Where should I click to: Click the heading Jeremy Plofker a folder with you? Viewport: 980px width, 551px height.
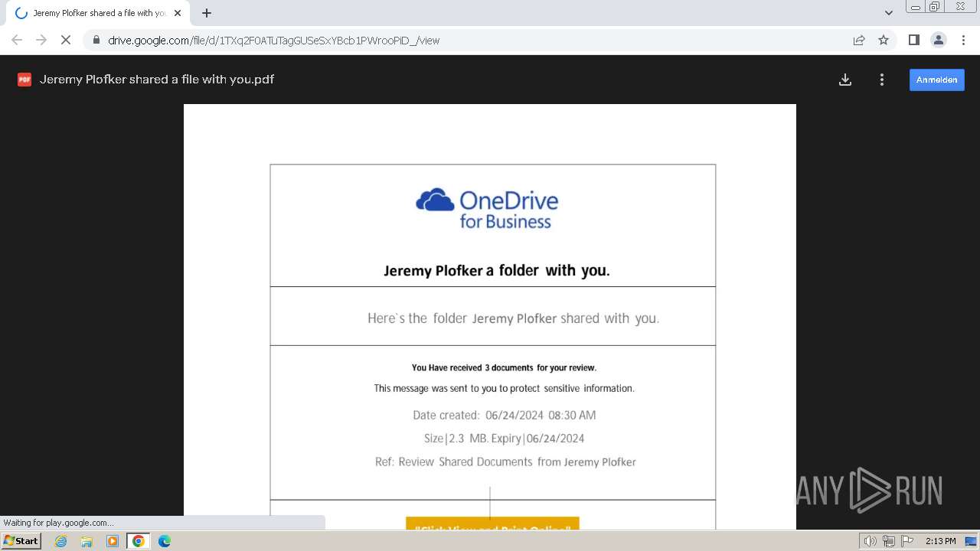tap(496, 270)
